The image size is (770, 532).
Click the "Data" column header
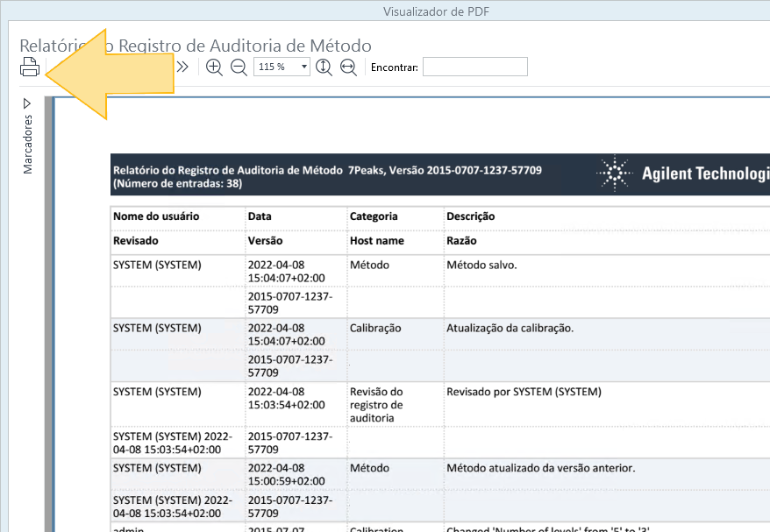(260, 216)
